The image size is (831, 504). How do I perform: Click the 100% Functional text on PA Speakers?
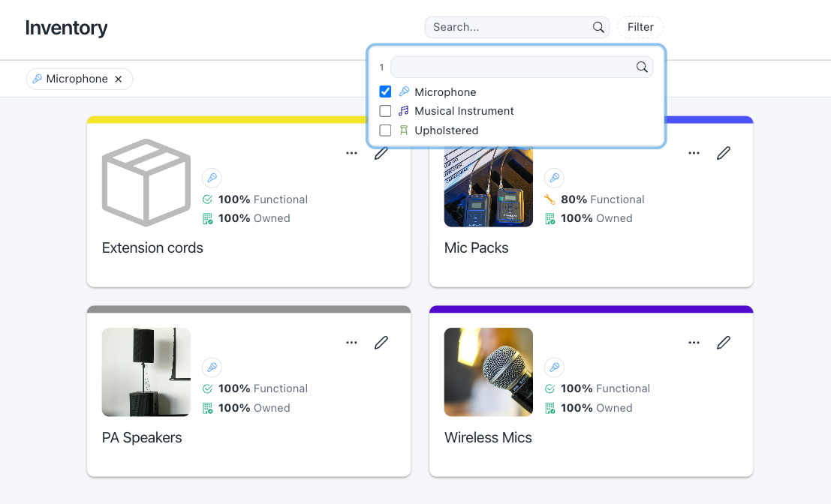pyautogui.click(x=263, y=388)
